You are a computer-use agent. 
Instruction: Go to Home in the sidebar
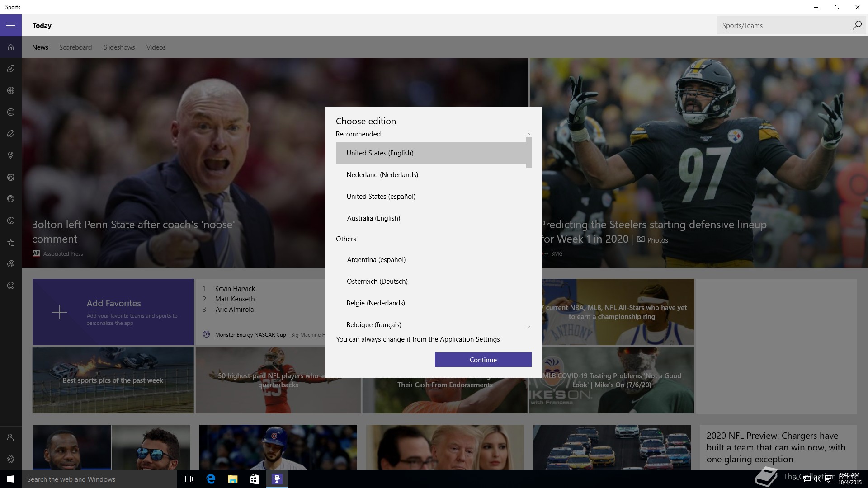coord(11,47)
